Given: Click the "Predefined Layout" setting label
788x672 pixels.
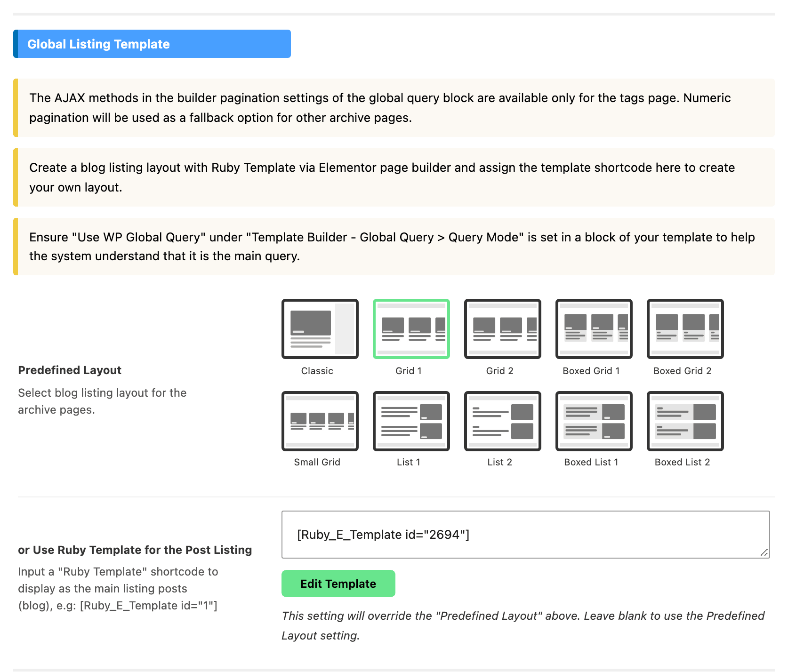Looking at the screenshot, I should point(70,370).
